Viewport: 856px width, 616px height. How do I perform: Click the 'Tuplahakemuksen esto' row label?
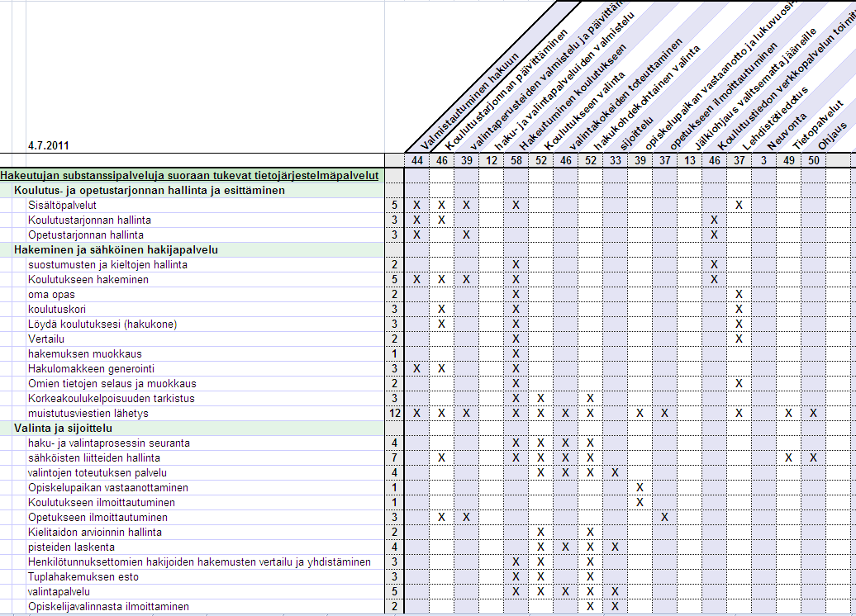click(83, 576)
